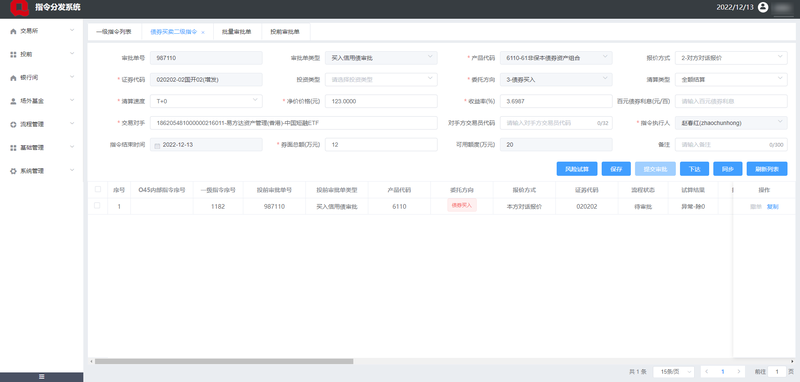Go to next page arrow in pagination
Screen dimensions: 800x382
click(x=738, y=372)
